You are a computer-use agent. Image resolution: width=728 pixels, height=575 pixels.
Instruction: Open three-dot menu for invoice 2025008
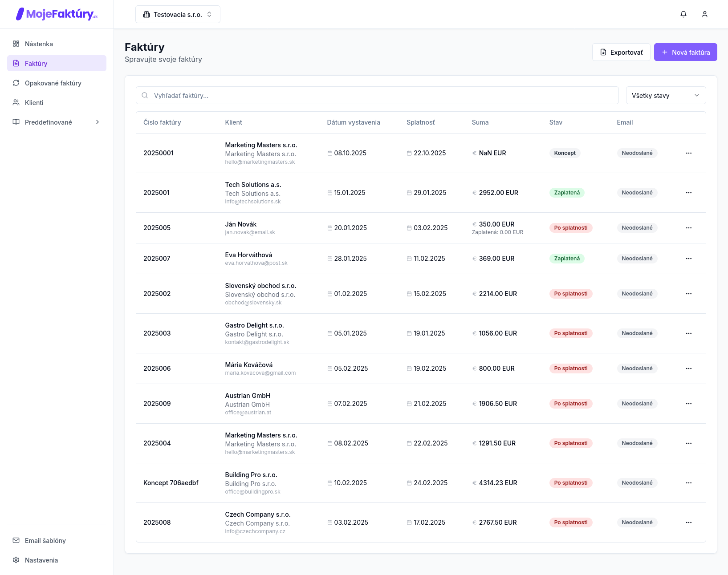689,522
